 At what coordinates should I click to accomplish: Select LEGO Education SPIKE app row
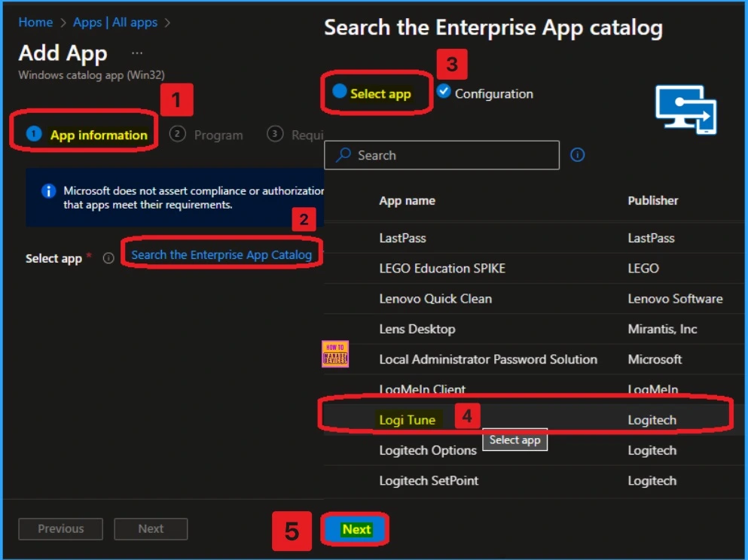pos(536,268)
